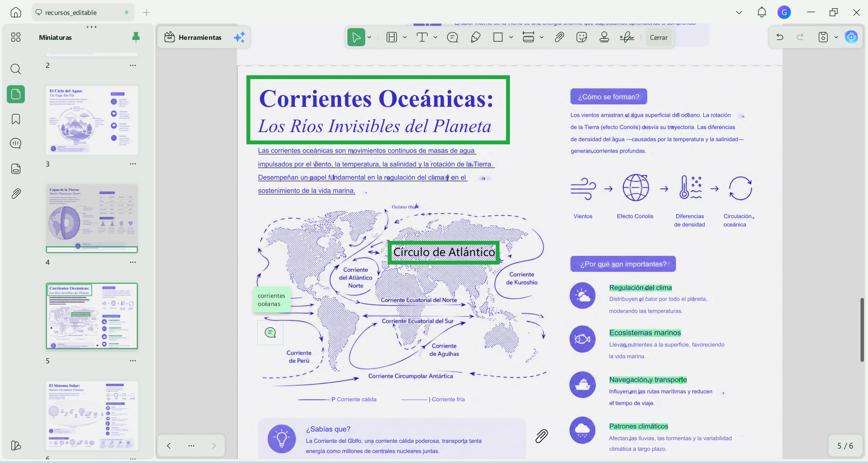The image size is (868, 463).
Task: Select the Círculo de Atlántico text box
Action: pos(444,252)
